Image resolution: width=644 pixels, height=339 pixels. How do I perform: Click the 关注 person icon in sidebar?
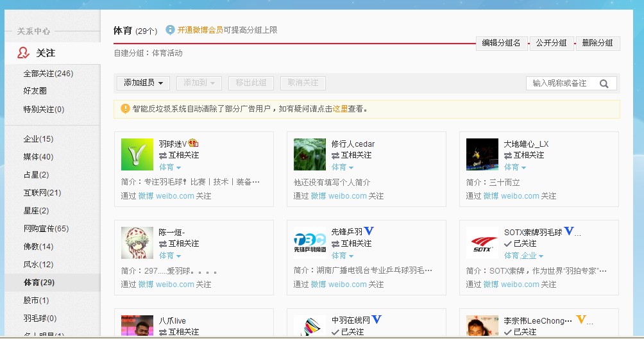pos(23,53)
